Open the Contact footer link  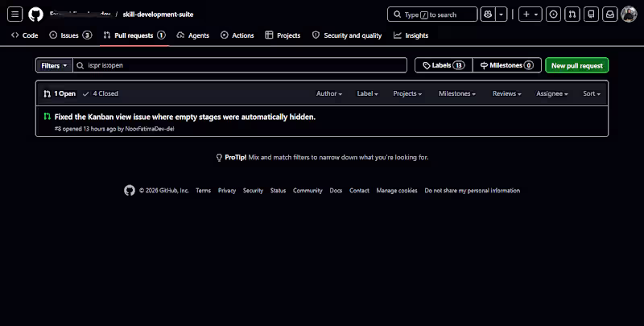(x=359, y=191)
